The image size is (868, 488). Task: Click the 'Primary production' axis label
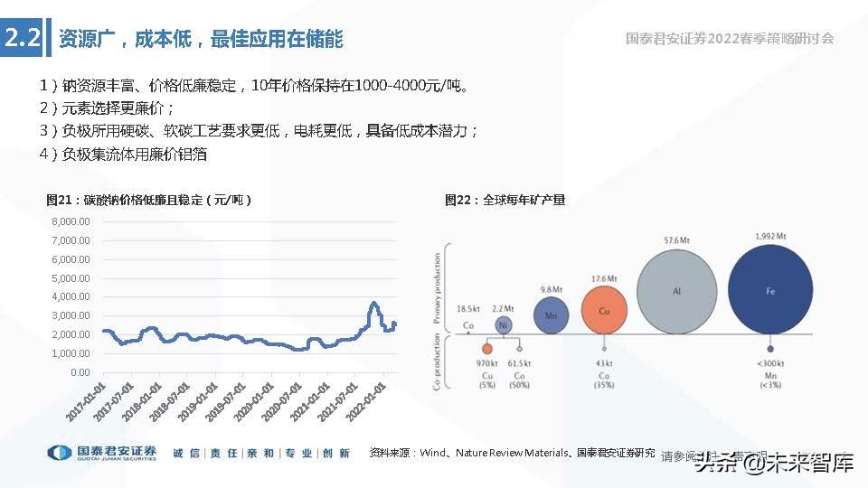point(437,289)
